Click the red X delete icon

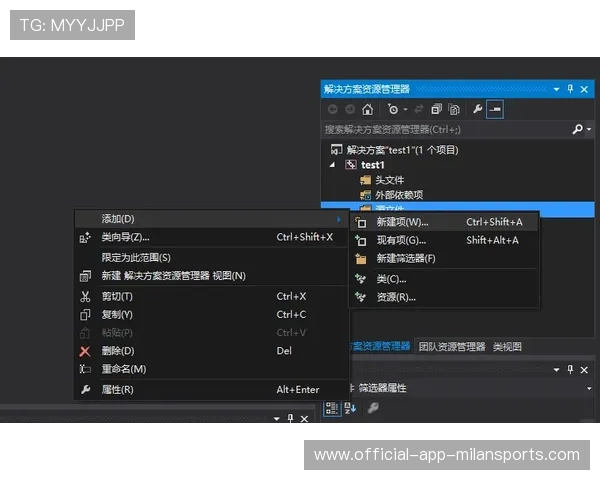click(85, 351)
